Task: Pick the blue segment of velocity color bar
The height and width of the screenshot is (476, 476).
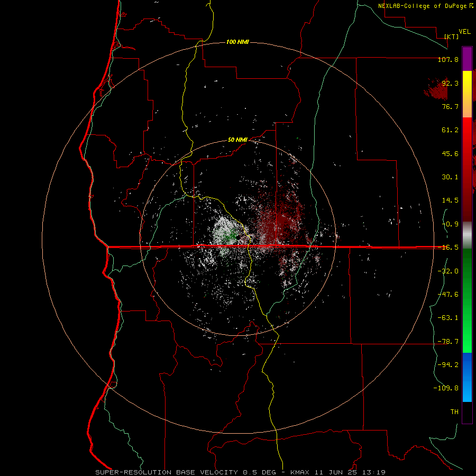Action: tap(467, 377)
